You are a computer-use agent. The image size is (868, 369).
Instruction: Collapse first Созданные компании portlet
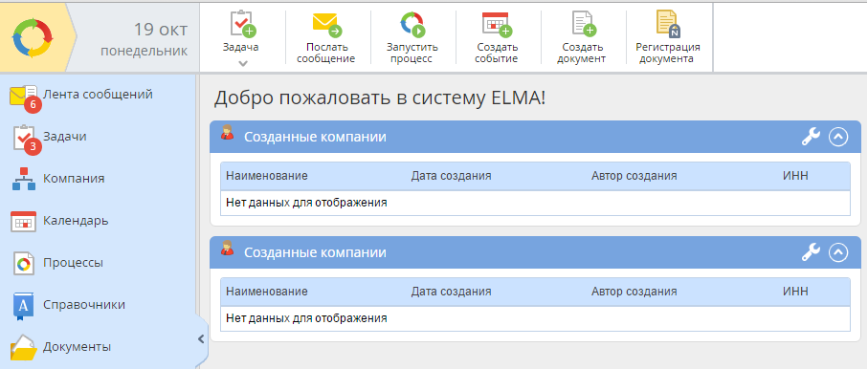838,137
